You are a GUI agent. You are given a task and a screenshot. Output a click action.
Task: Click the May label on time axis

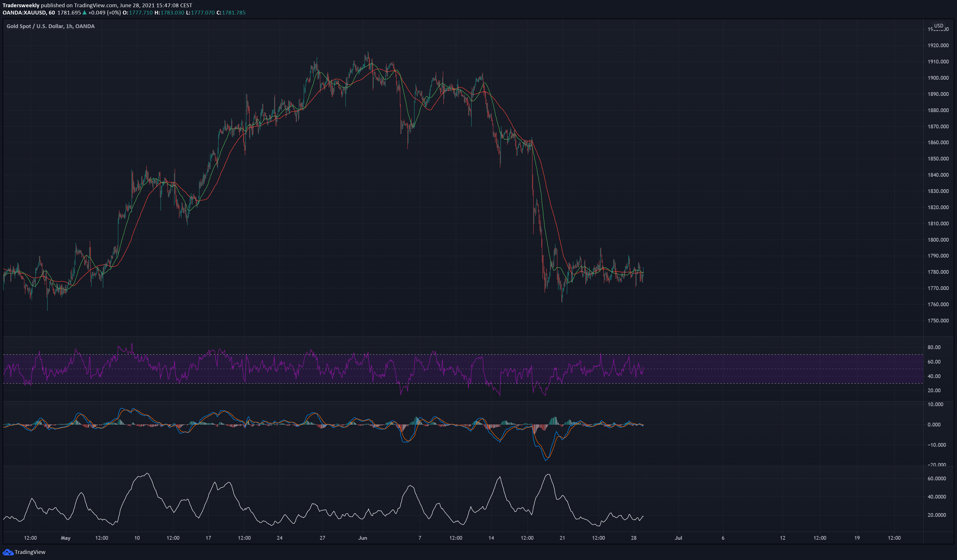(x=66, y=538)
